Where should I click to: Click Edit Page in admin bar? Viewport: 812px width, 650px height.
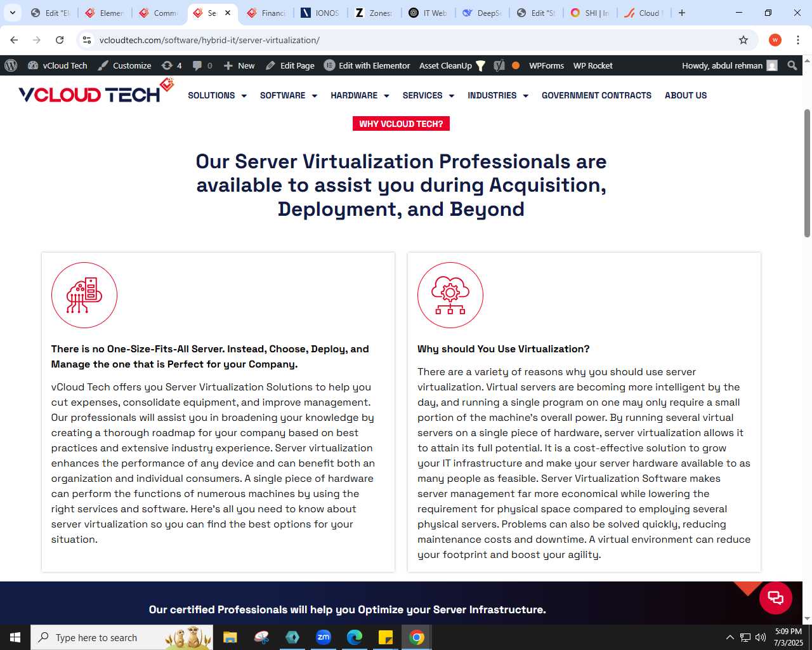[290, 65]
